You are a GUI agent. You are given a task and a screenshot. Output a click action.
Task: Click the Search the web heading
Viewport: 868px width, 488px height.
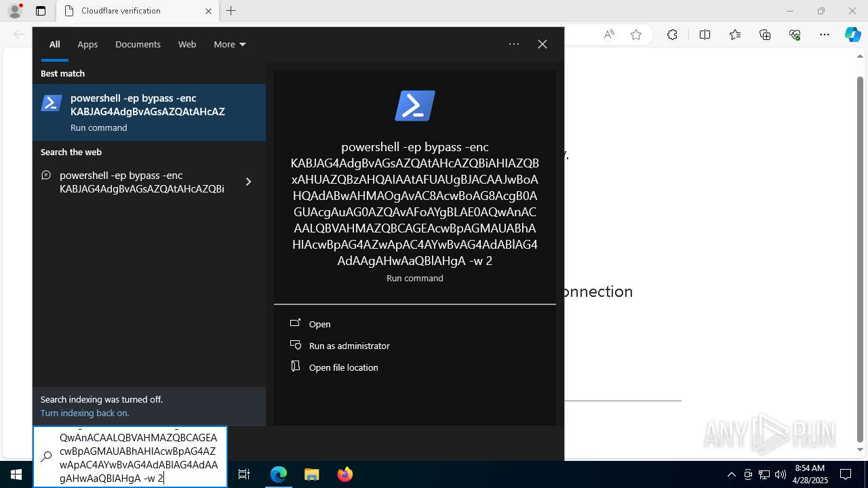point(71,152)
